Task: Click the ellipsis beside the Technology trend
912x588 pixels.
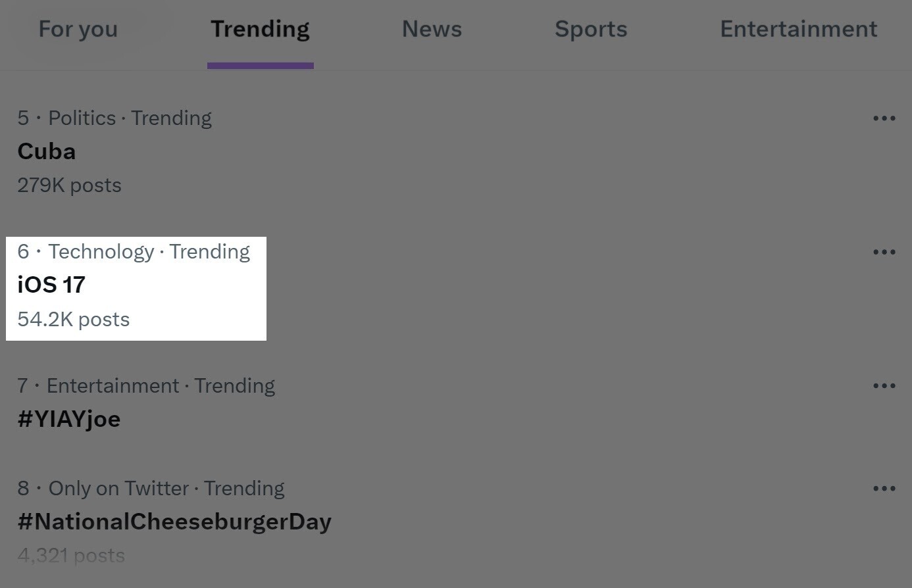Action: 885,251
